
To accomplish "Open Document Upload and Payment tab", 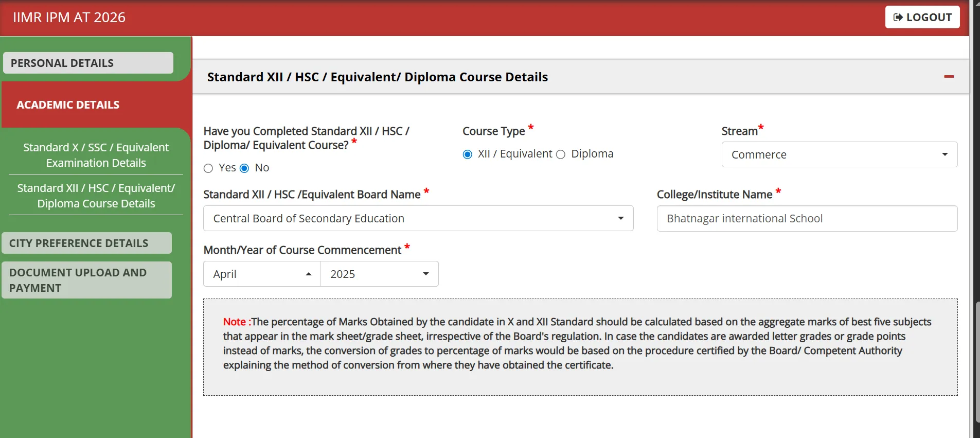I will tap(86, 280).
